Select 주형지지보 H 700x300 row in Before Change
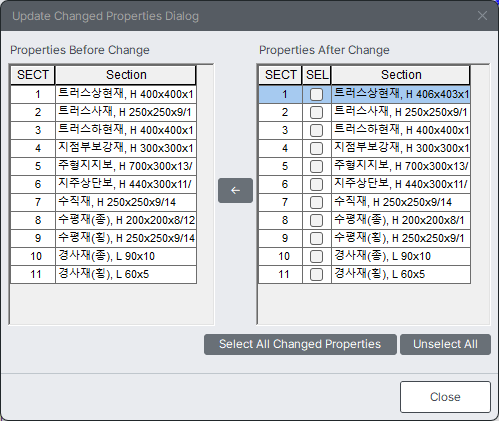 point(104,166)
